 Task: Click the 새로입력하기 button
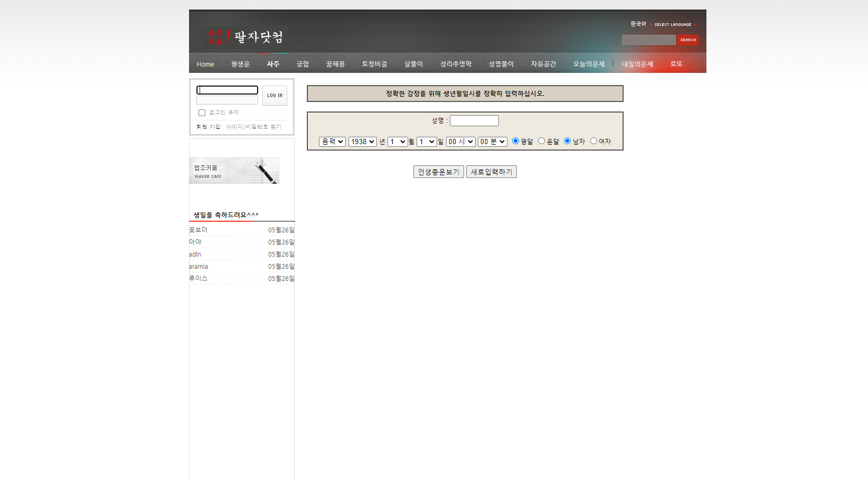tap(491, 172)
